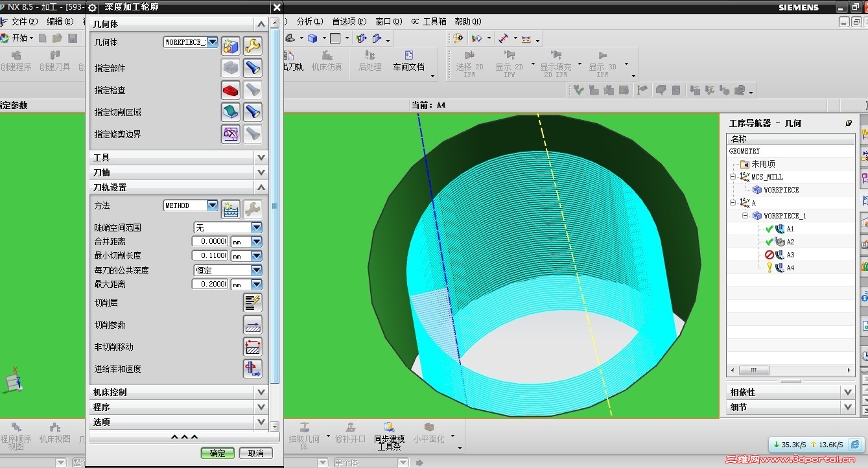Image resolution: width=868 pixels, height=468 pixels.
Task: Click the 指定检查 select geometry icon
Action: coord(231,90)
